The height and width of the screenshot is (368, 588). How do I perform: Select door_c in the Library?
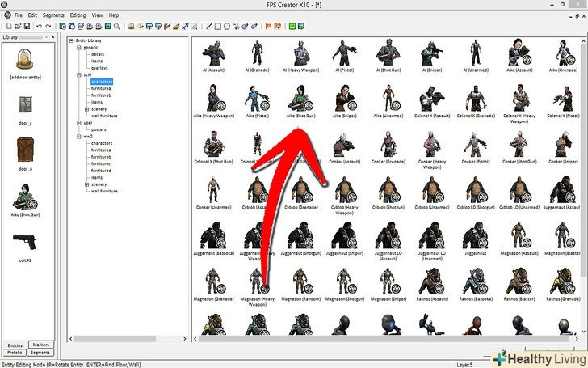(25, 110)
